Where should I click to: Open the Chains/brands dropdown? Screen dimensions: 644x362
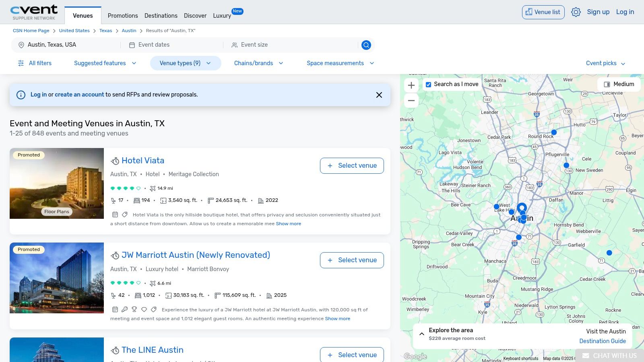coord(259,63)
